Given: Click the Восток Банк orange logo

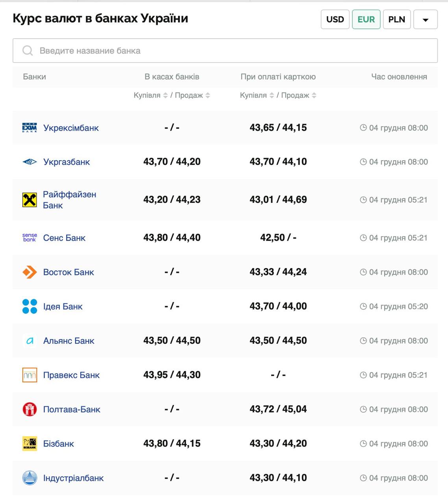Looking at the screenshot, I should click(30, 272).
